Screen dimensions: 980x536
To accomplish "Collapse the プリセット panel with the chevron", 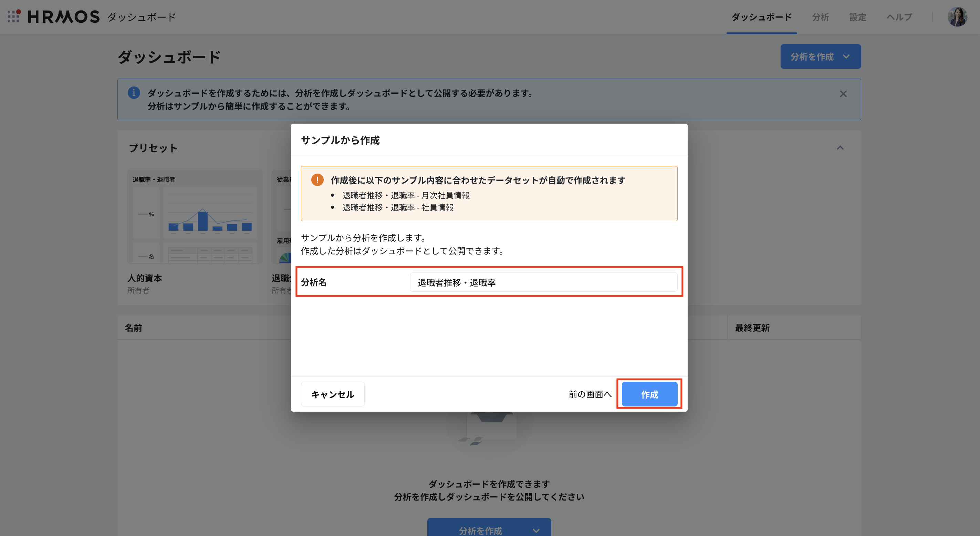I will coord(841,148).
